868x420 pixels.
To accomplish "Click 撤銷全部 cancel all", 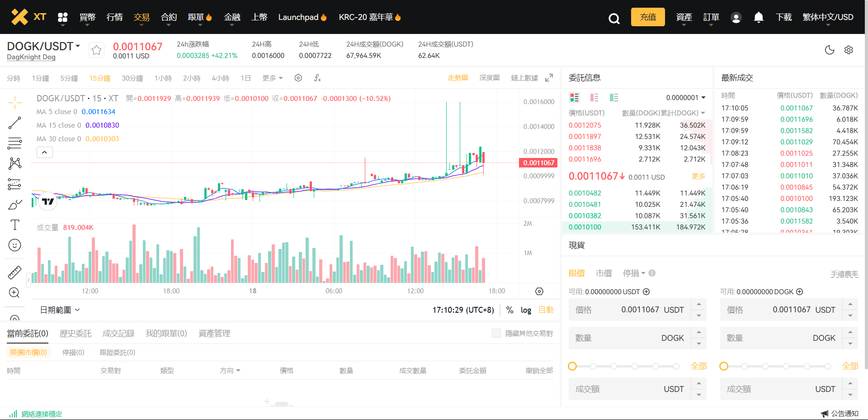I will [539, 370].
